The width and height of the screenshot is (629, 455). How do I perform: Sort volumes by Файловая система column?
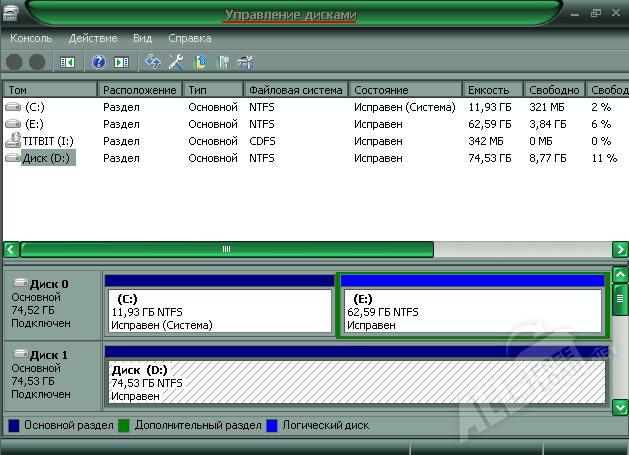tap(295, 90)
